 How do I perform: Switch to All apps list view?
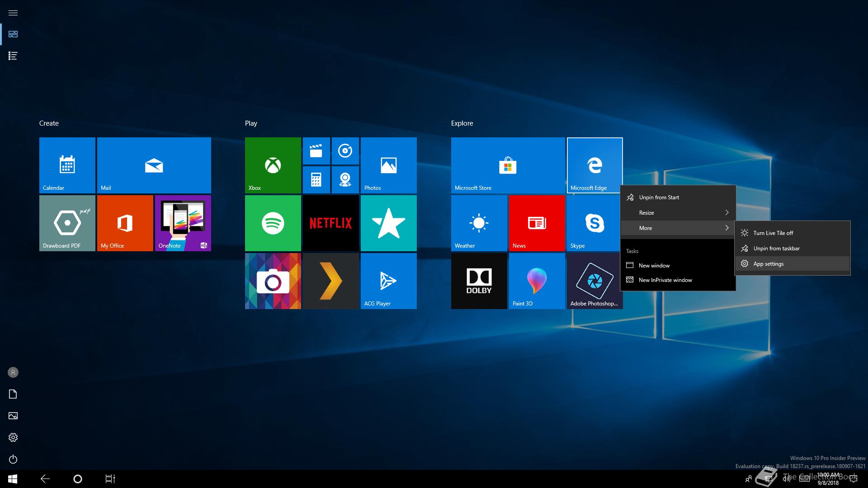[x=13, y=56]
